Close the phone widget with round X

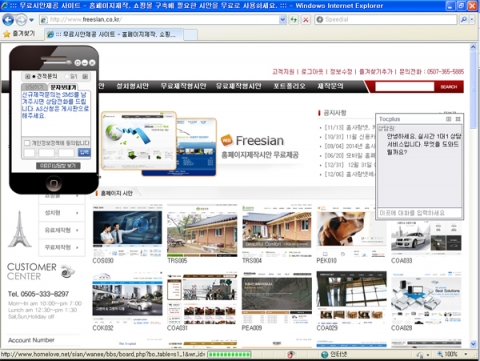click(x=92, y=63)
